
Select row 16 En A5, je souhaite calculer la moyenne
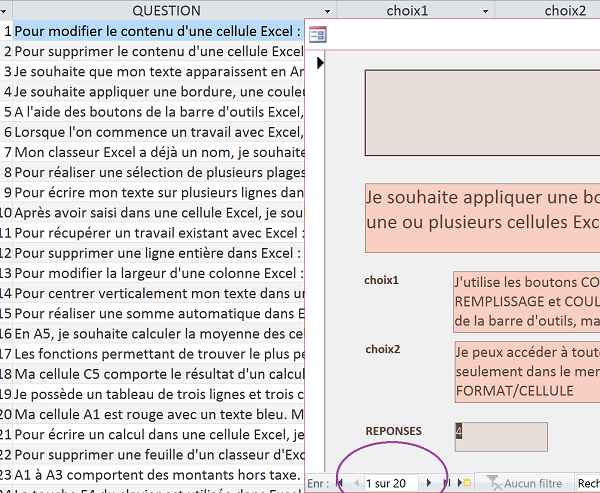158,334
